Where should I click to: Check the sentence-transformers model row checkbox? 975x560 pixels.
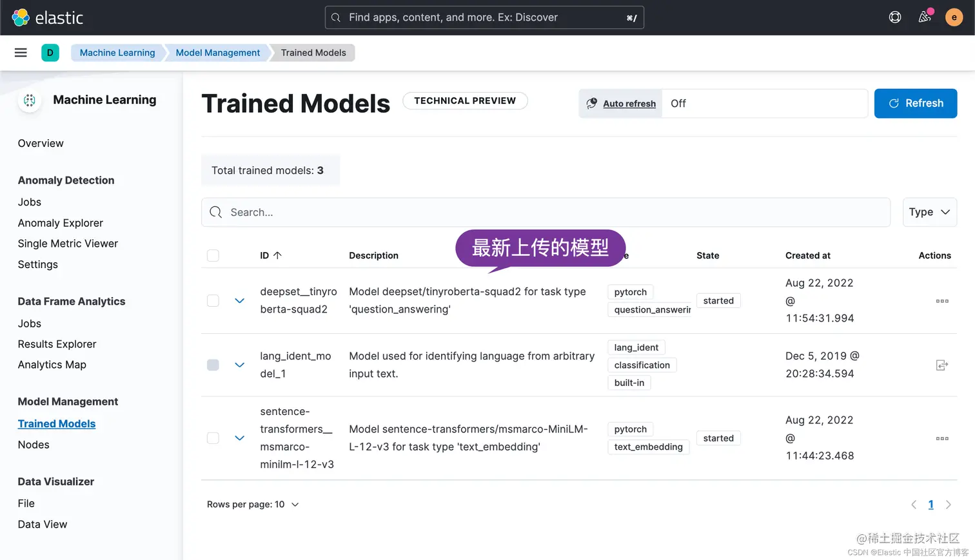213,438
